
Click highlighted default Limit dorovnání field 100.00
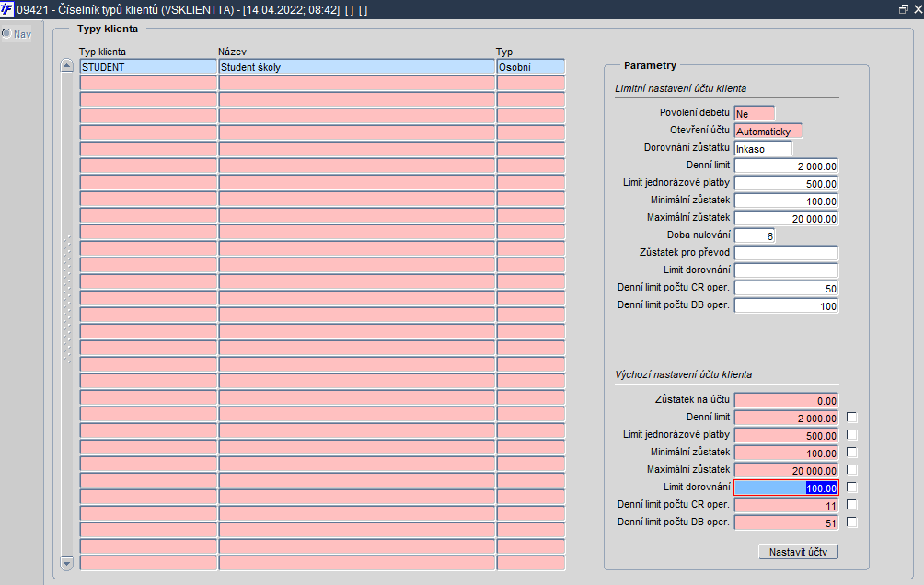point(786,487)
